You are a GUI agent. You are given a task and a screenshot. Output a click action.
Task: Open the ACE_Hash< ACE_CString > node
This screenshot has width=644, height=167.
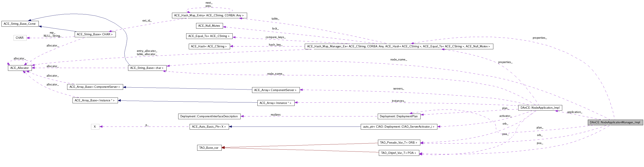pyautogui.click(x=209, y=46)
